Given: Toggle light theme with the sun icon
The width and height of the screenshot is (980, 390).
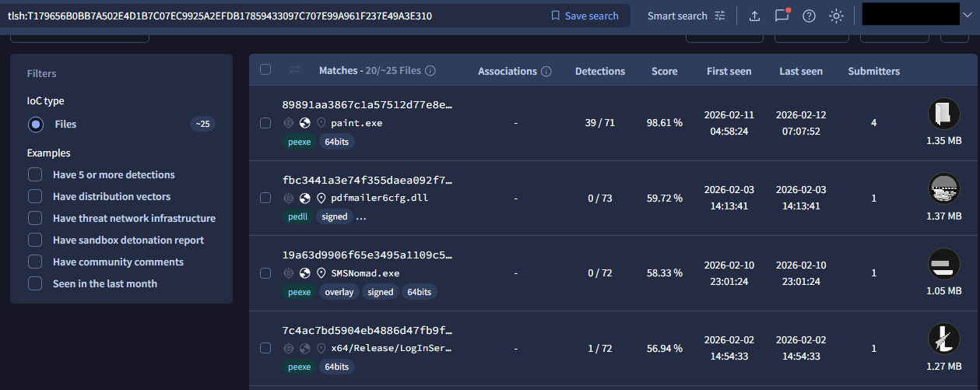Looking at the screenshot, I should point(836,16).
